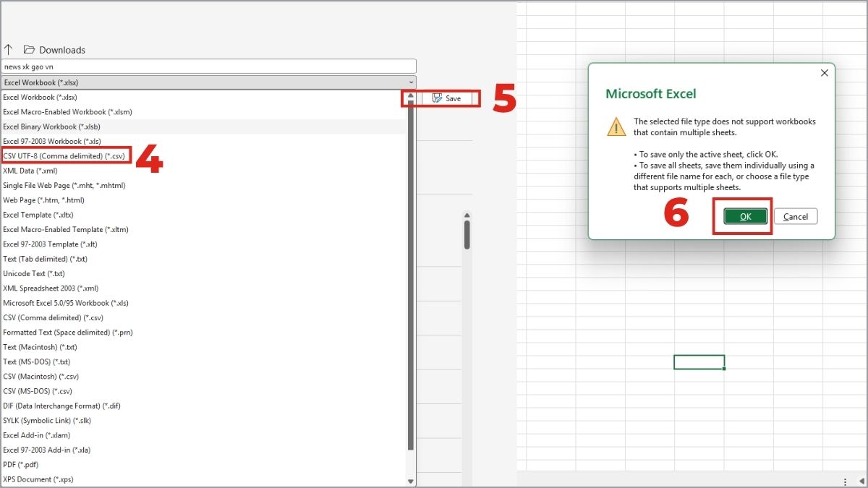868x488 pixels.
Task: Choose CSV (MS-DOS) (*.csv)
Action: (203, 391)
